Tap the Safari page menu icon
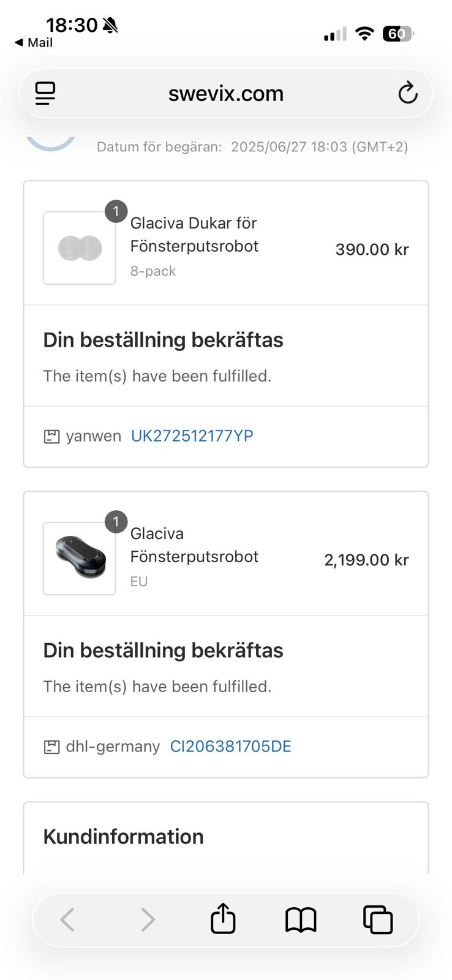 45,94
